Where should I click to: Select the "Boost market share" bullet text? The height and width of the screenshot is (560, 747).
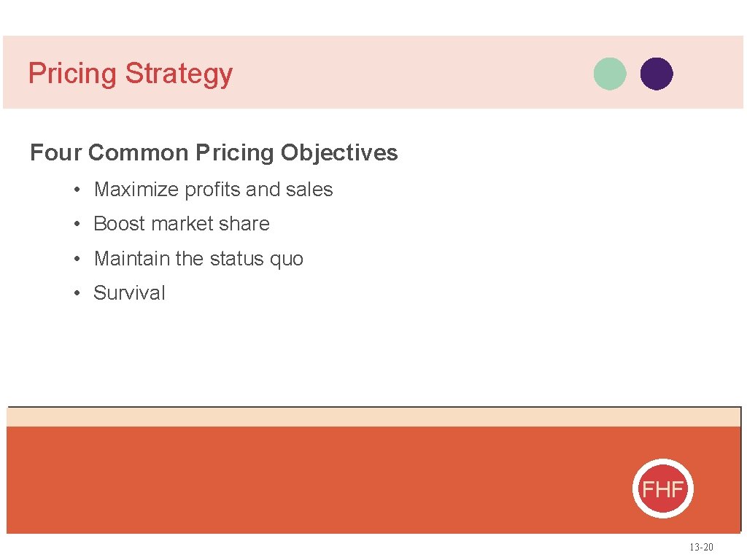182,224
